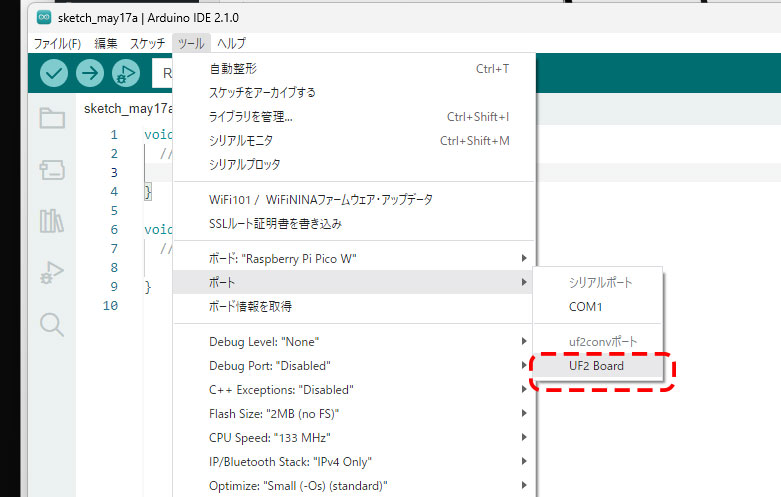Open the スケッチ menu

[x=147, y=43]
